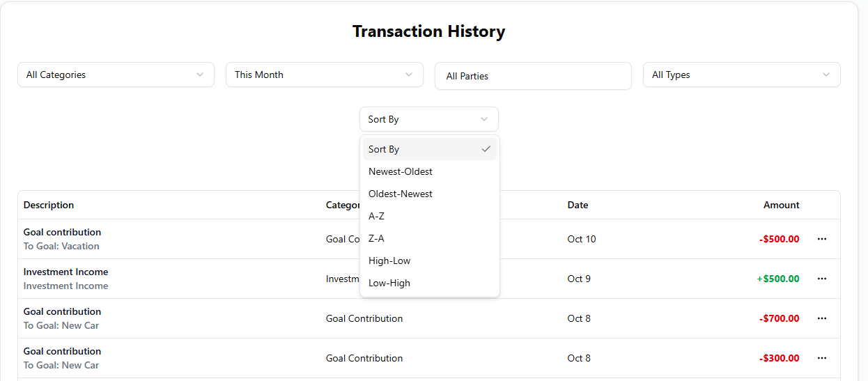This screenshot has width=868, height=381.
Task: Pick the Z-A sort option
Action: (x=377, y=238)
